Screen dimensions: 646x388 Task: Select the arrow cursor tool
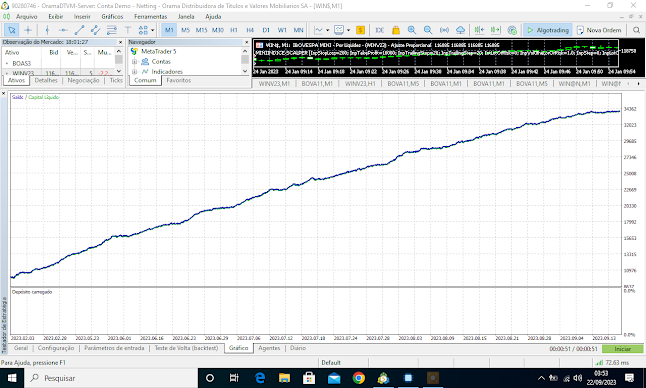[x=12, y=30]
